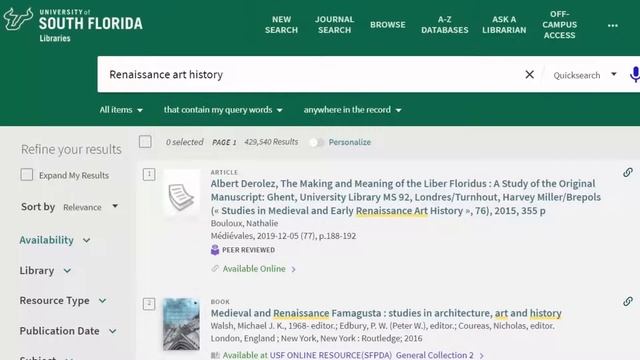Open the 'that contain my query words' dropdown
This screenshot has width=640, height=360.
(223, 110)
